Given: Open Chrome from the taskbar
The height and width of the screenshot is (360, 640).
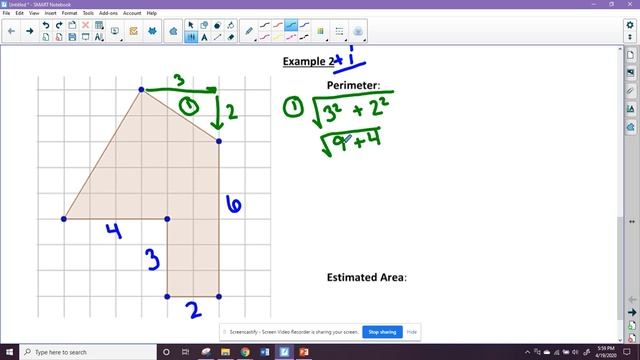Looking at the screenshot, I should 245,352.
